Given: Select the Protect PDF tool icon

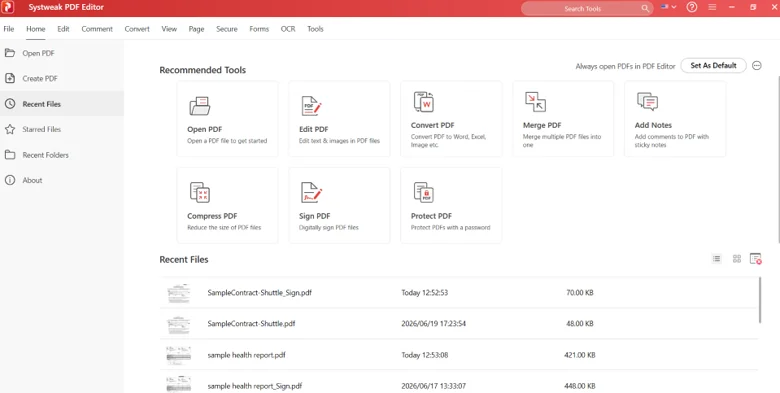Looking at the screenshot, I should (424, 192).
